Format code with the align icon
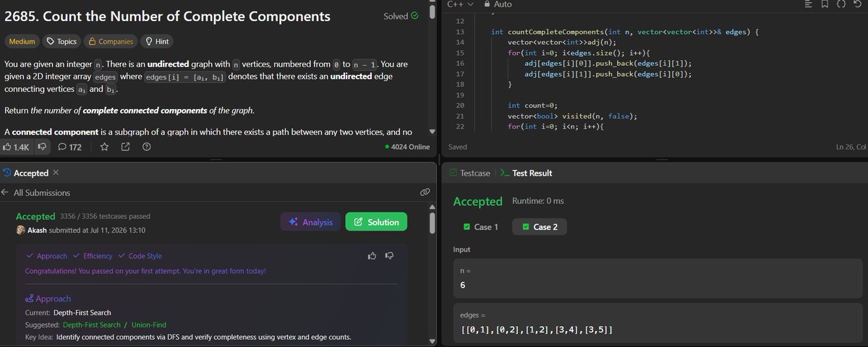 coord(808,4)
